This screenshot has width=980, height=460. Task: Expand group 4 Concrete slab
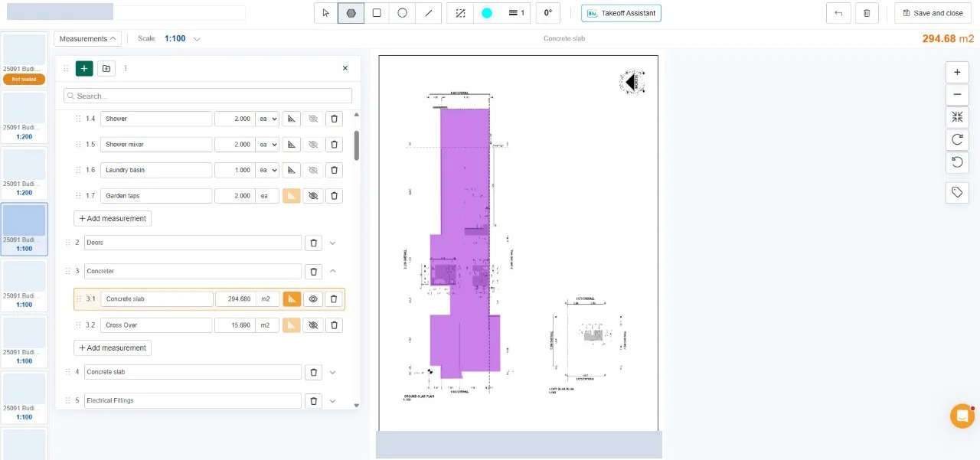(332, 372)
